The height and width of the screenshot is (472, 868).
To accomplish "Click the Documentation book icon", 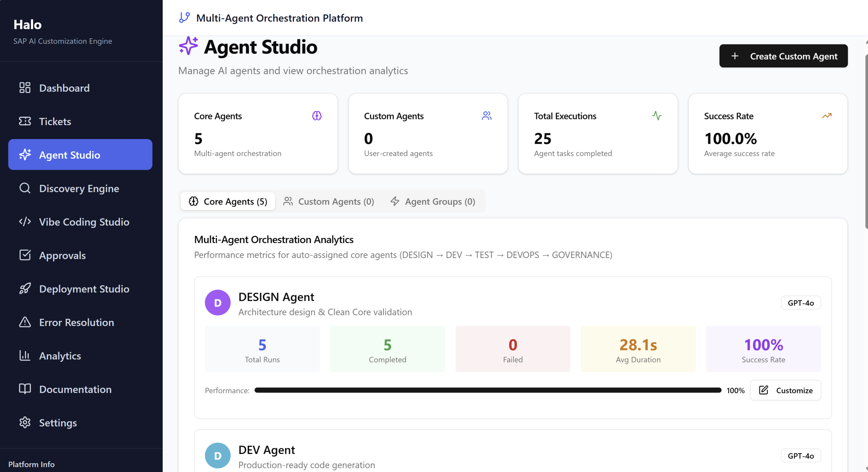I will pyautogui.click(x=25, y=389).
